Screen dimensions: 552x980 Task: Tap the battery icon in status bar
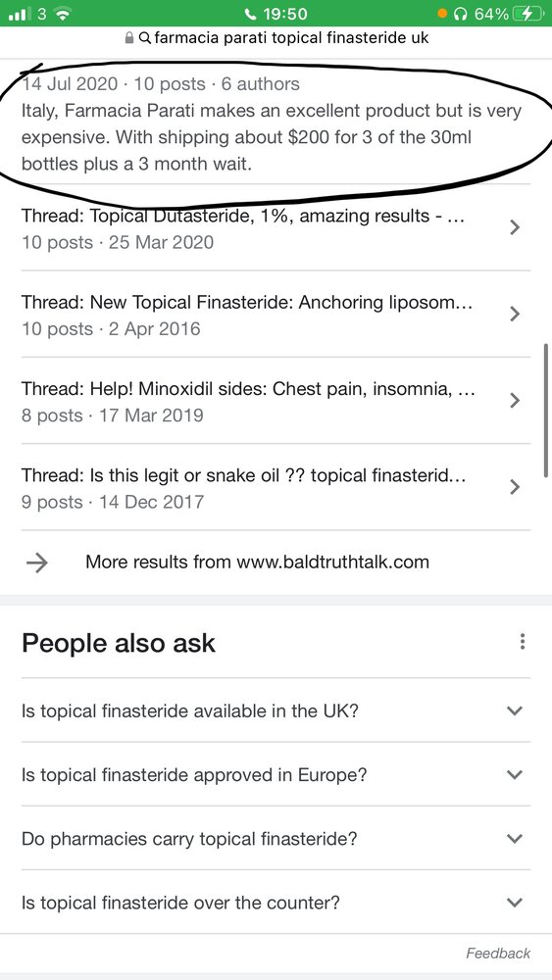coord(525,13)
